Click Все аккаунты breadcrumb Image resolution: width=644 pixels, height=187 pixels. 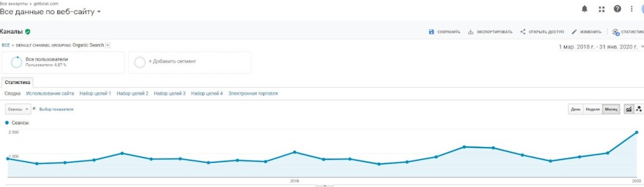click(x=14, y=4)
